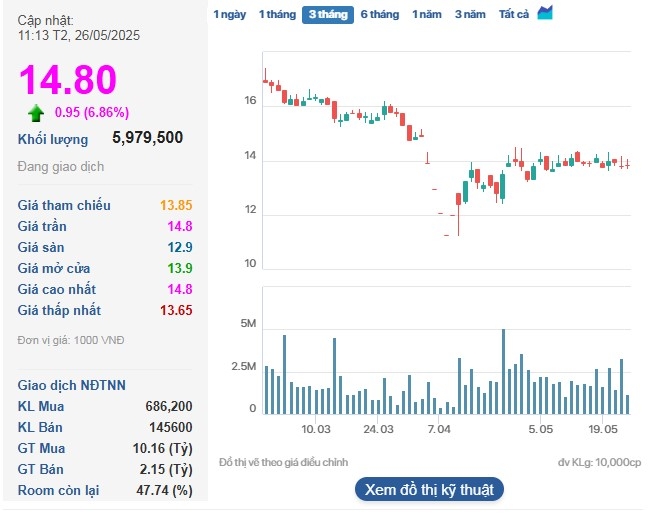
Task: Show Tất cả price history
Action: [514, 15]
